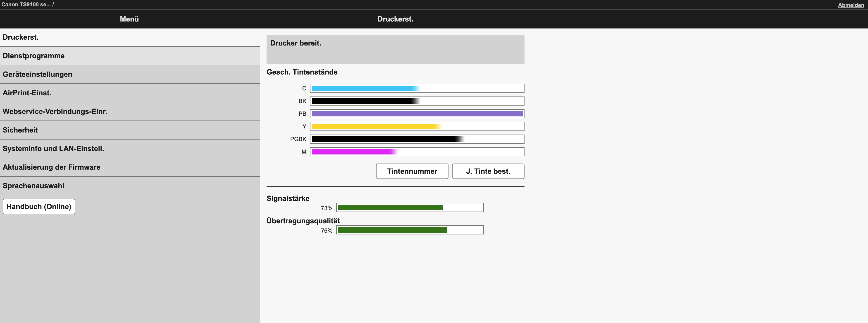Click the 'Menü' header title
The width and height of the screenshot is (868, 323).
pyautogui.click(x=129, y=19)
